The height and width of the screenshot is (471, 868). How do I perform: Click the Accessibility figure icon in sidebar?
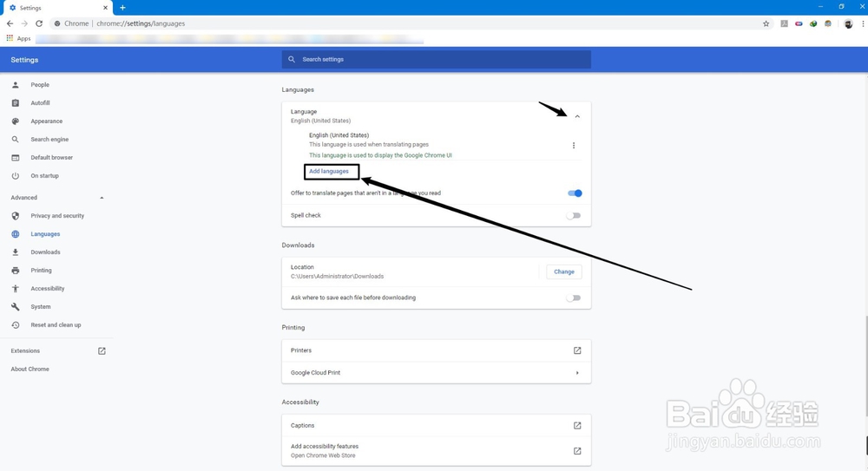coord(16,288)
